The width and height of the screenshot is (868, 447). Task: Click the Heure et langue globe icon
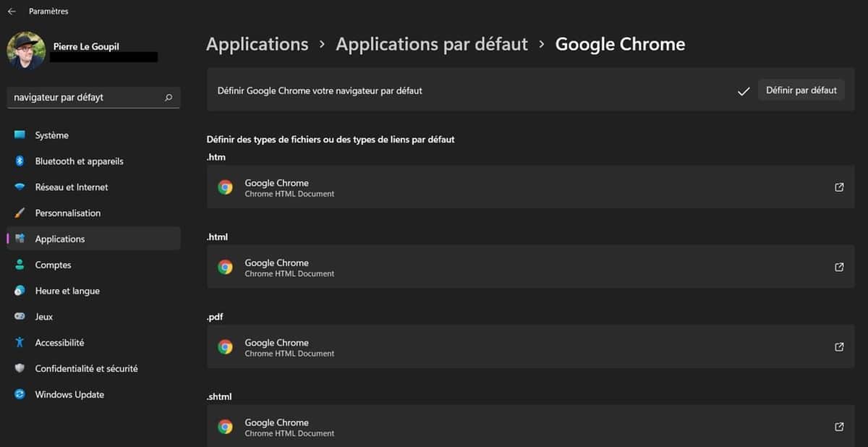(x=20, y=291)
